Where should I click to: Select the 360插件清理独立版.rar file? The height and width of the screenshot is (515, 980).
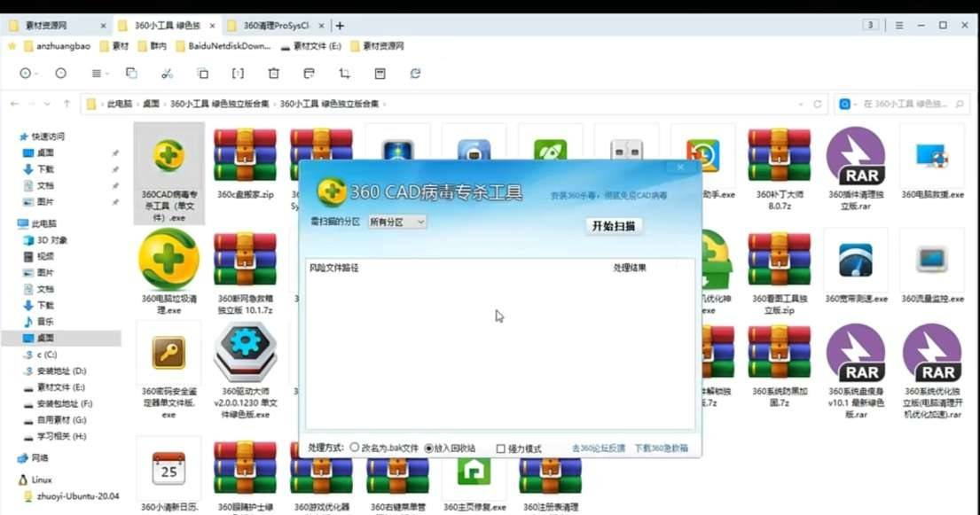coord(856,168)
